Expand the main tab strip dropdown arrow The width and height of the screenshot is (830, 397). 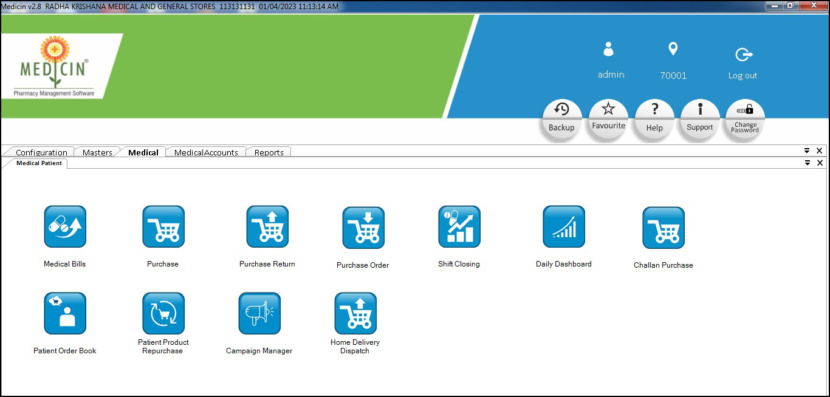click(x=807, y=151)
